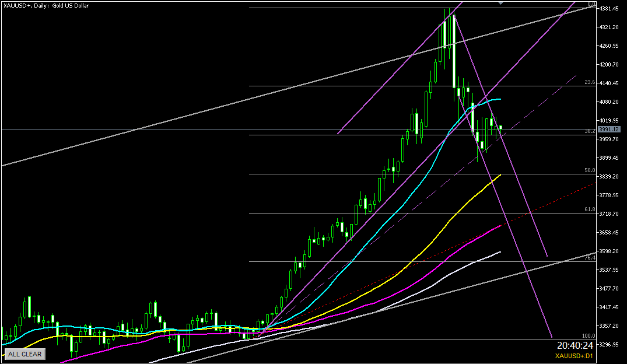Image resolution: width=627 pixels, height=364 pixels.
Task: Click the orange XAUUSD+:D1 symbol label
Action: pyautogui.click(x=574, y=356)
